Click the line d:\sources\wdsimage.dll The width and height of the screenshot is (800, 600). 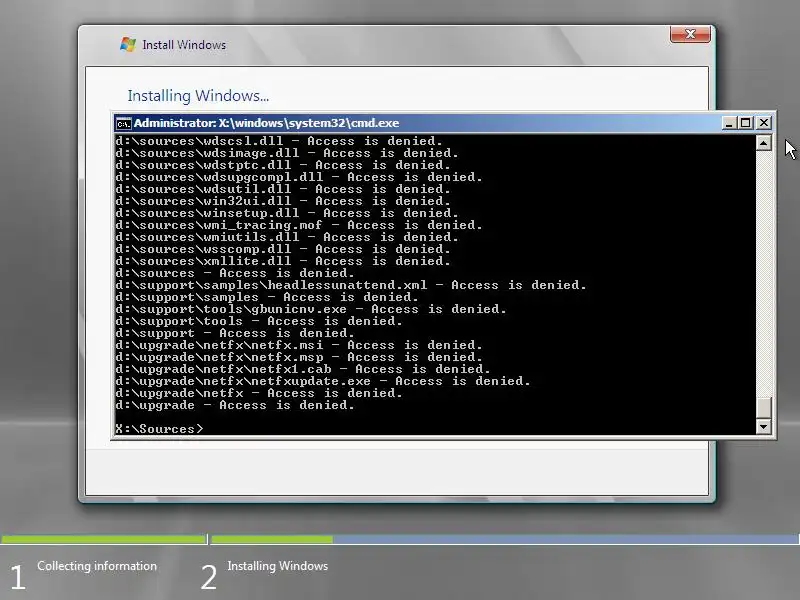(x=287, y=153)
